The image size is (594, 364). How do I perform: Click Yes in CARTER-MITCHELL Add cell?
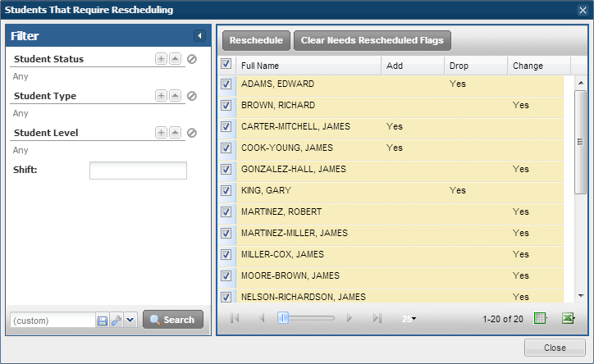point(395,126)
